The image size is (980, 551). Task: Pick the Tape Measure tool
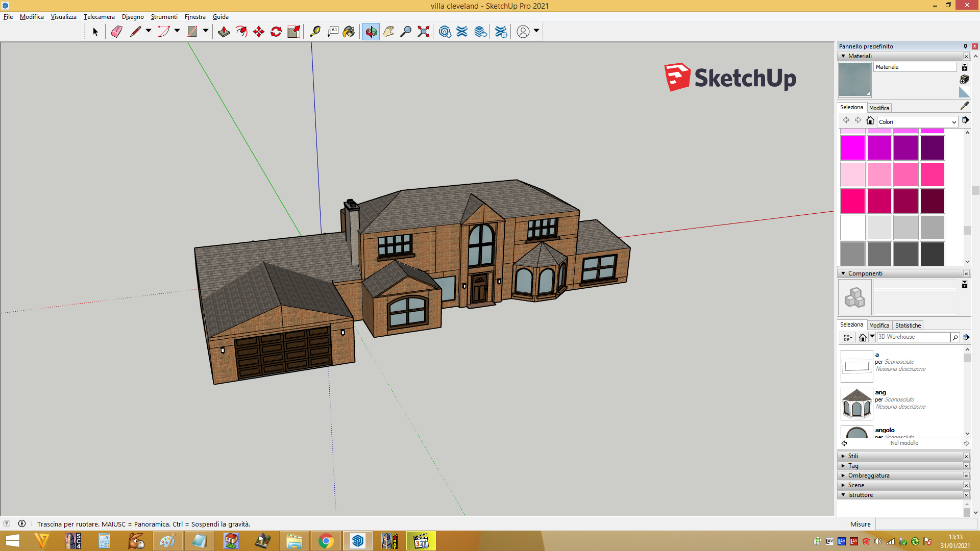click(315, 32)
